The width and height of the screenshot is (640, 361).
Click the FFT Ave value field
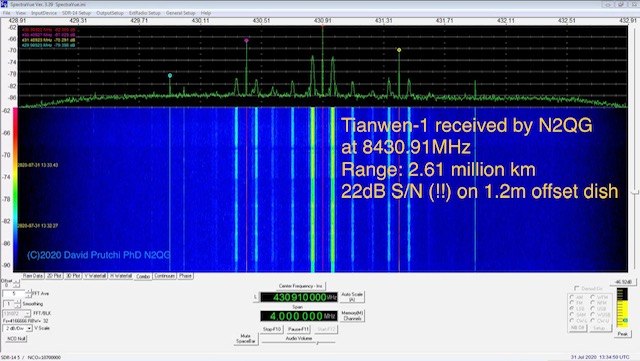click(x=14, y=293)
